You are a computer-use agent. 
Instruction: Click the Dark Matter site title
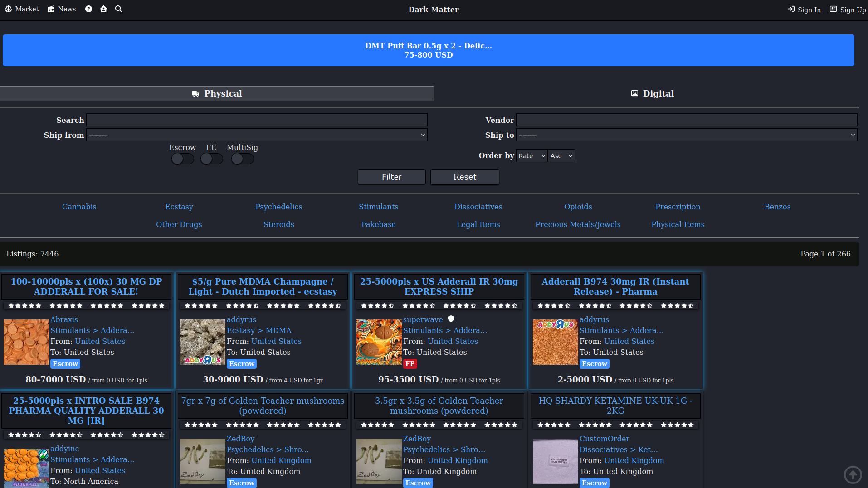click(434, 10)
